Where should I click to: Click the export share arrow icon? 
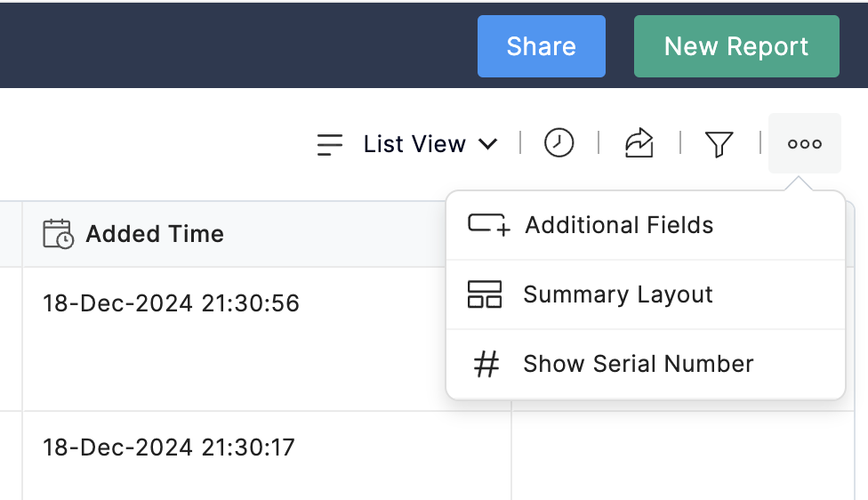coord(639,143)
